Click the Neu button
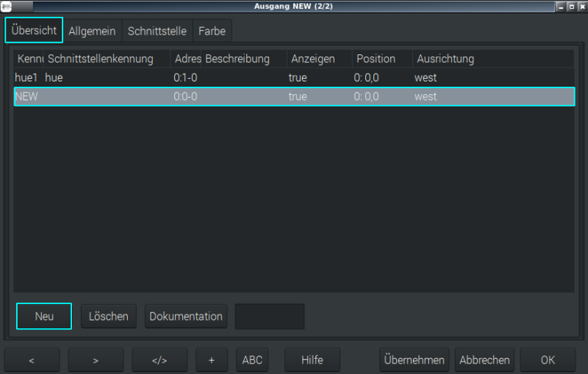Viewport: 588px width, 374px height. 44,316
